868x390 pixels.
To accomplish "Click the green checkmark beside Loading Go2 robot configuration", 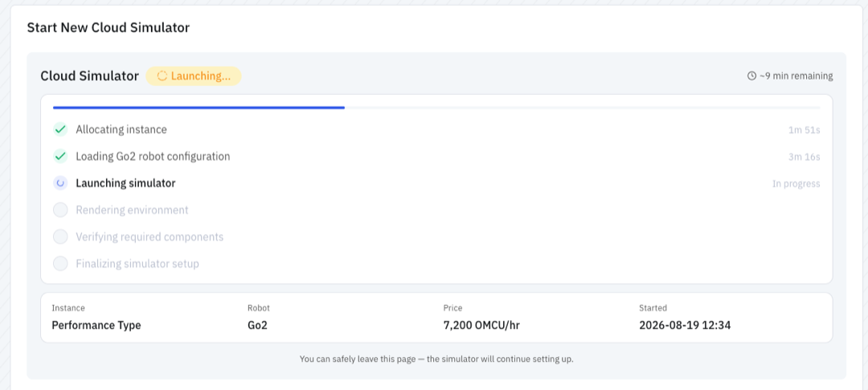I will [60, 156].
